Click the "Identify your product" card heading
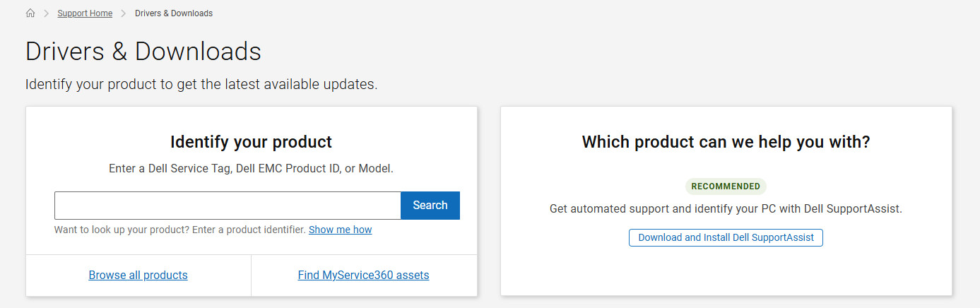The height and width of the screenshot is (308, 980). point(251,142)
